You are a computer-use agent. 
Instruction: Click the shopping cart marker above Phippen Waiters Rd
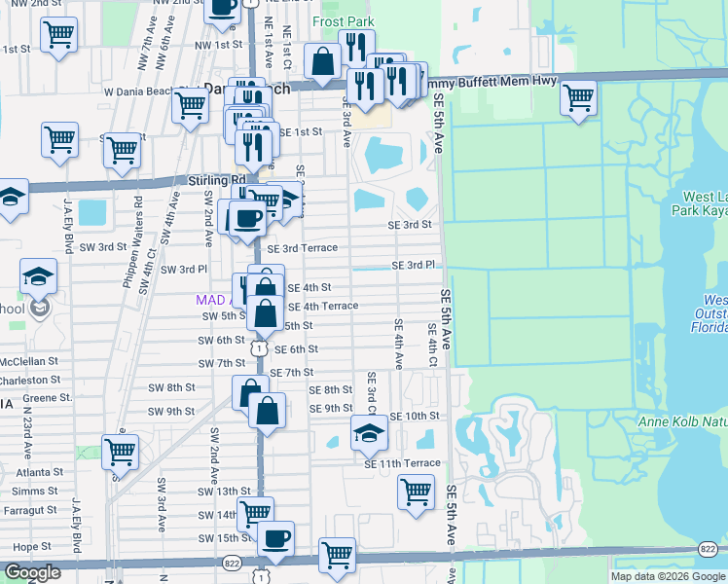click(x=122, y=152)
